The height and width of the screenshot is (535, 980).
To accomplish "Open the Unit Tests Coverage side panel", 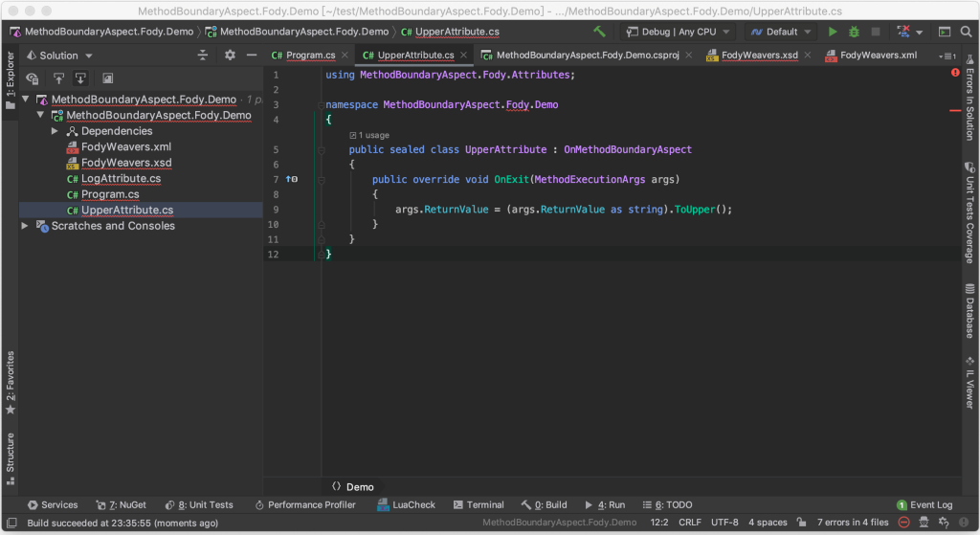I will tap(970, 212).
